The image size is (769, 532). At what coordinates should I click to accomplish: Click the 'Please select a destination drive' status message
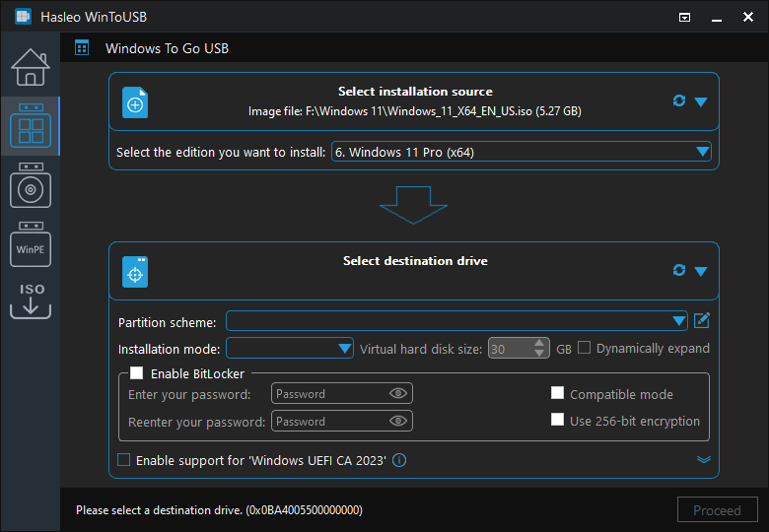219,510
